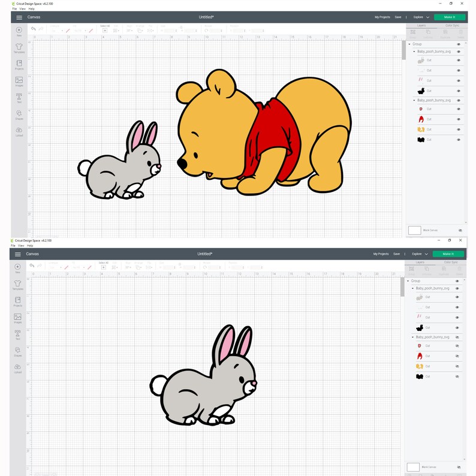Click Select All icon in bottom window
This screenshot has width=476, height=476.
coord(104,267)
